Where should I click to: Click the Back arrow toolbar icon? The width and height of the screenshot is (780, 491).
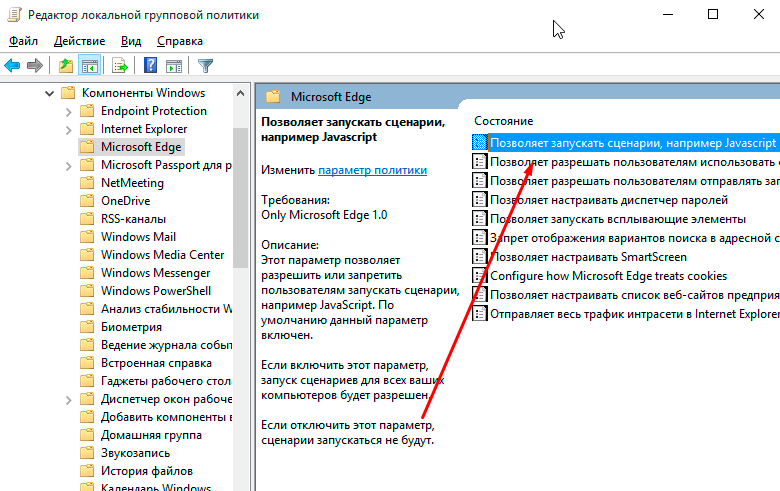coord(12,66)
